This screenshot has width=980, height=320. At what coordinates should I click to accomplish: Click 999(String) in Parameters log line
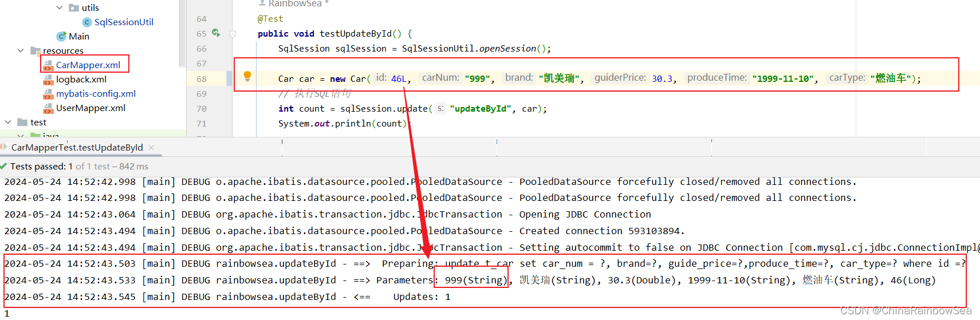[x=476, y=280]
